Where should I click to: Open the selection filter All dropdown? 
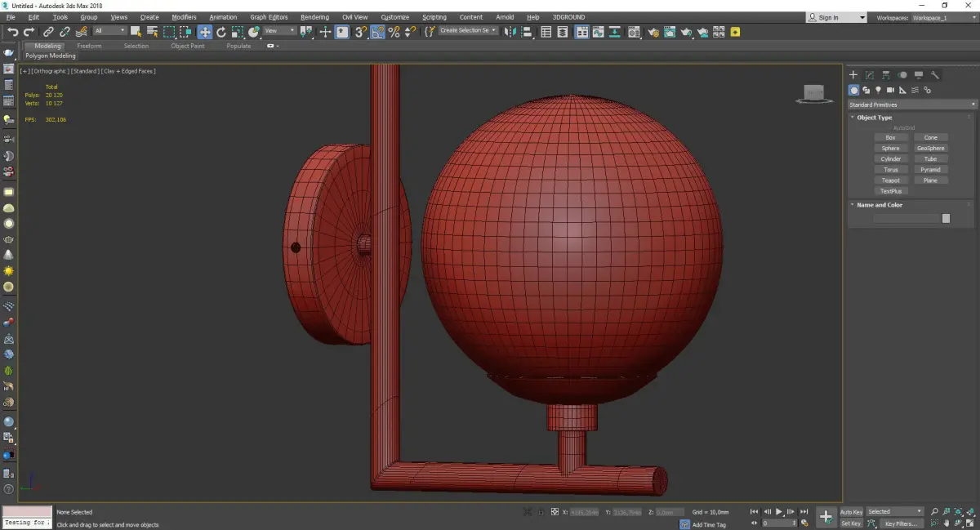[x=109, y=31]
